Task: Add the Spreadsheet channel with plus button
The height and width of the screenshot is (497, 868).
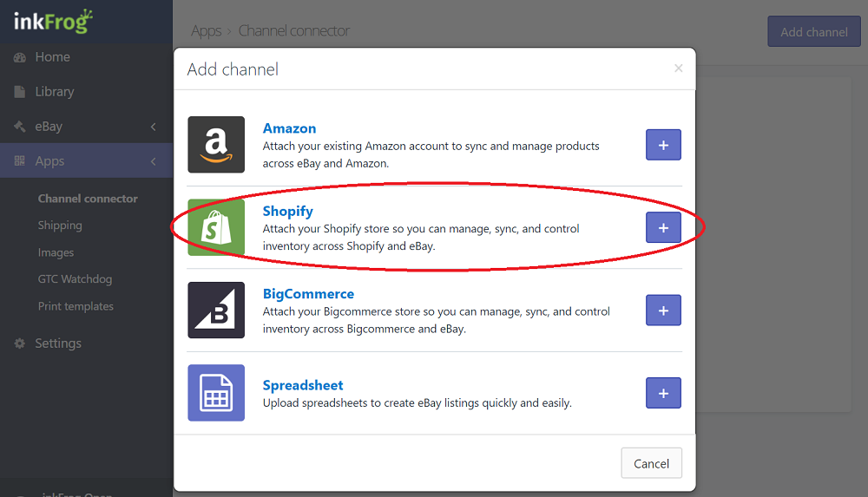Action: point(663,393)
